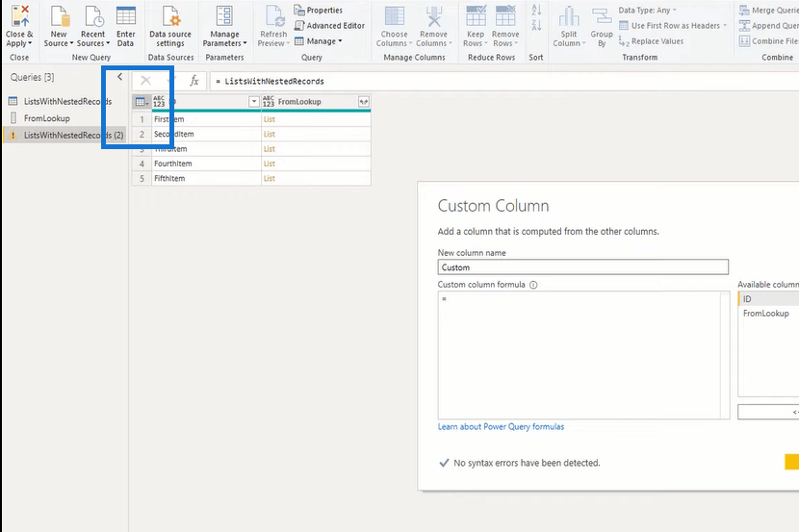Open the Split Column dropdown arrow
Image resolution: width=799 pixels, height=532 pixels.
click(583, 44)
